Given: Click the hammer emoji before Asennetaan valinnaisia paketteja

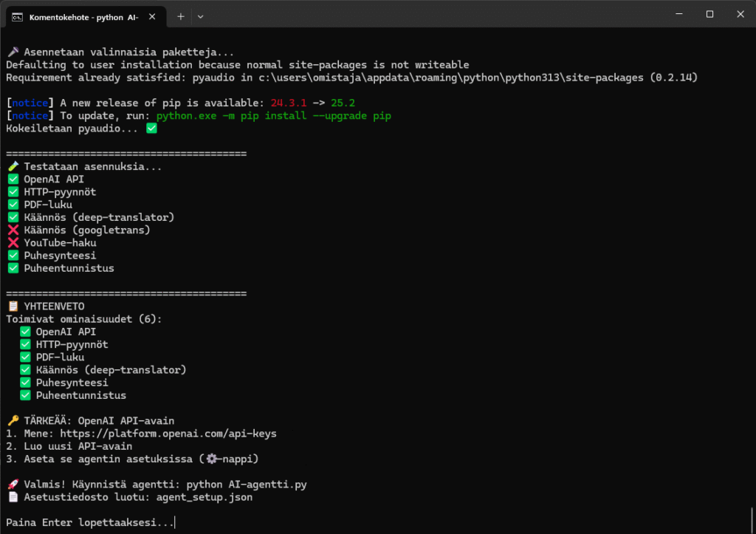Looking at the screenshot, I should pyautogui.click(x=12, y=52).
